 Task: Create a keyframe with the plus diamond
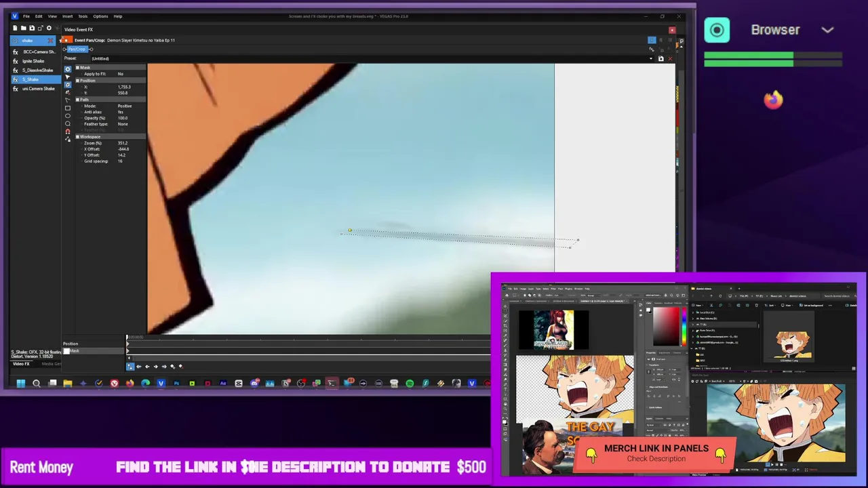tap(173, 367)
